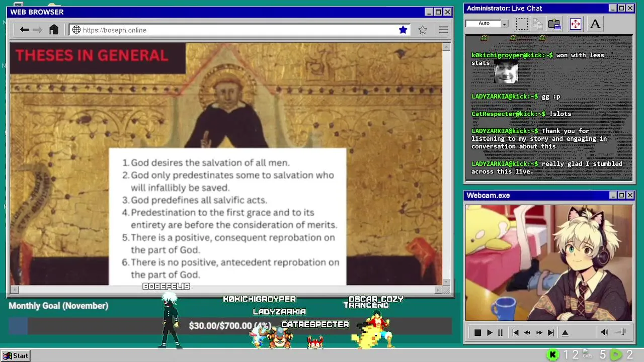The width and height of the screenshot is (644, 362).
Task: Open the font 'A' settings in Live Chat
Action: [x=595, y=24]
